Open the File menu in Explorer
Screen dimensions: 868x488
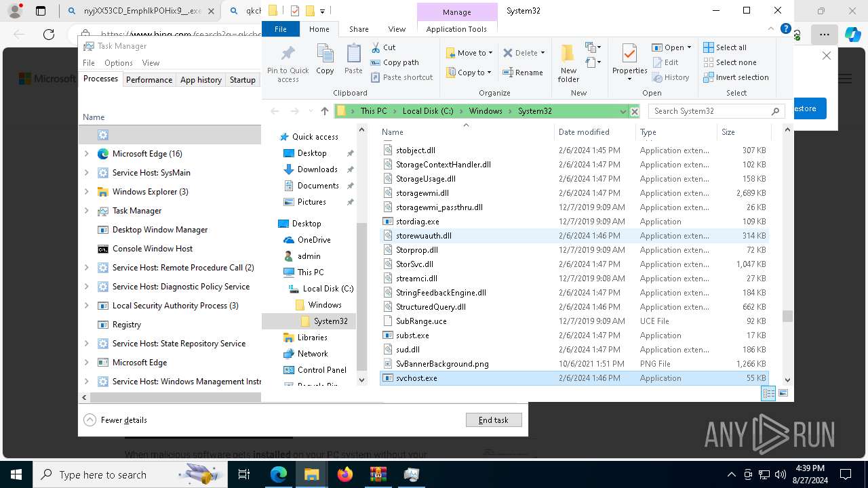280,29
